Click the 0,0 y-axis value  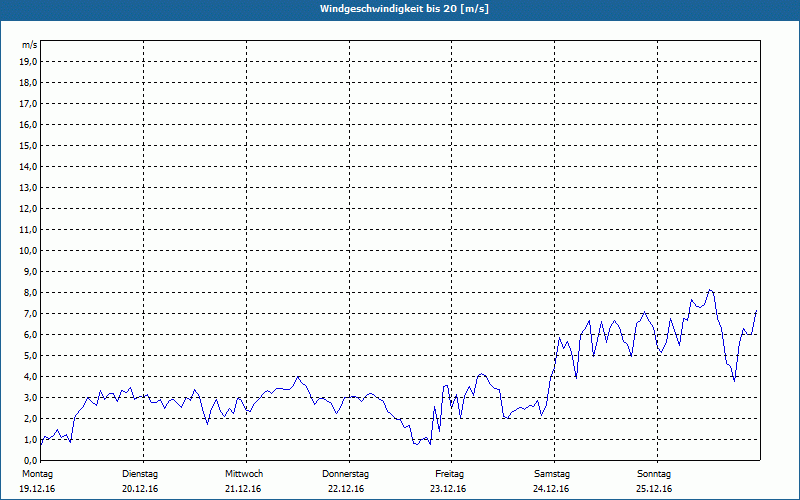pyautogui.click(x=30, y=461)
